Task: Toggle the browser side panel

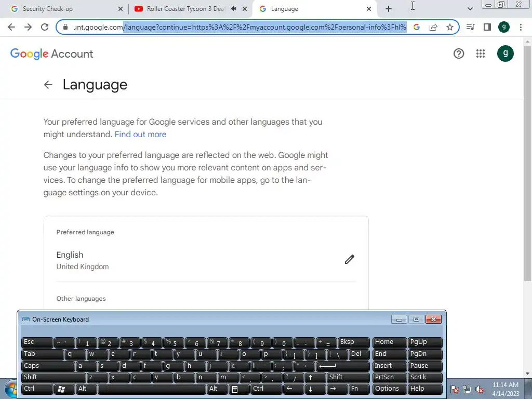Action: (487, 27)
